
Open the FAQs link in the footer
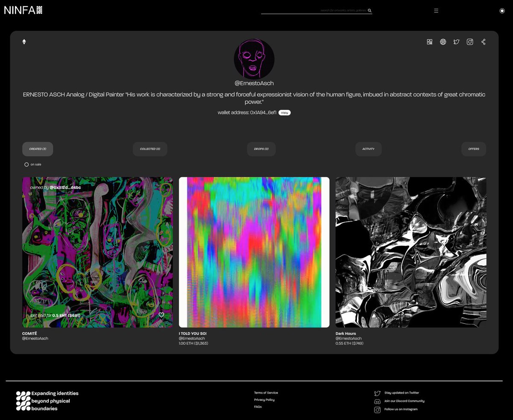point(258,407)
